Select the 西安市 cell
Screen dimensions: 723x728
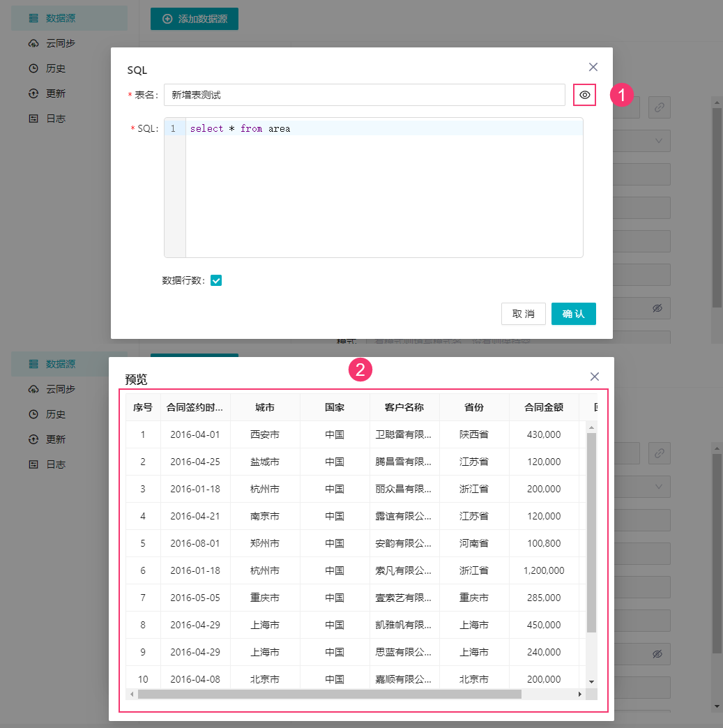click(265, 434)
